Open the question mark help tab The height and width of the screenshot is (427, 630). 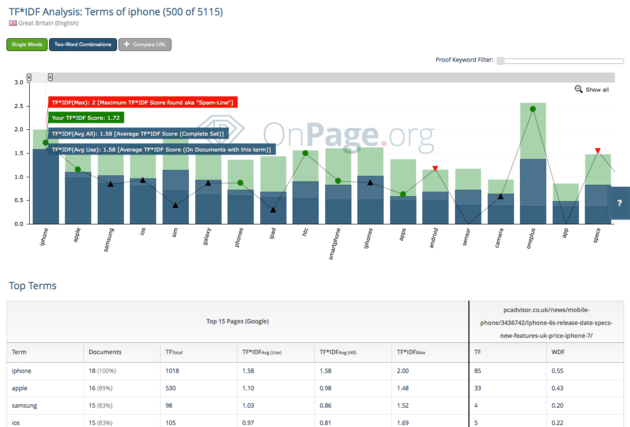coord(620,203)
